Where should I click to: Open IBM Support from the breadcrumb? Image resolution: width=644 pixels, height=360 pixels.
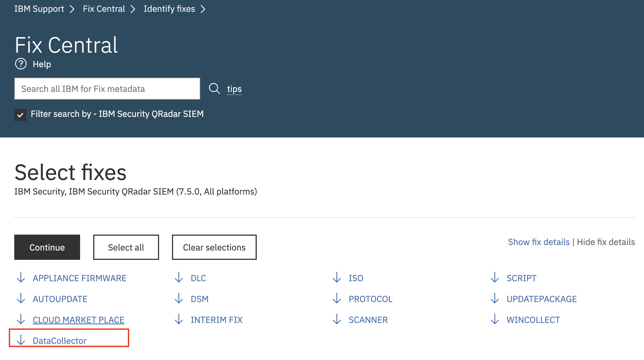point(39,9)
